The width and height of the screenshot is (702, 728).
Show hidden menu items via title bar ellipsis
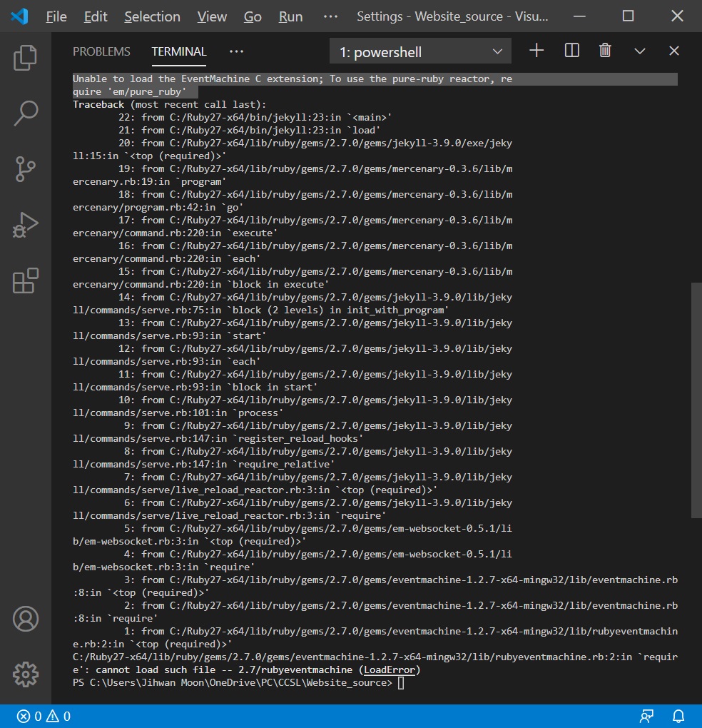coord(330,16)
